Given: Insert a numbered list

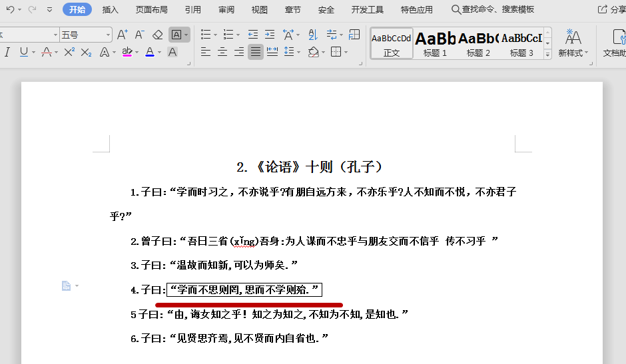Looking at the screenshot, I should (x=228, y=35).
